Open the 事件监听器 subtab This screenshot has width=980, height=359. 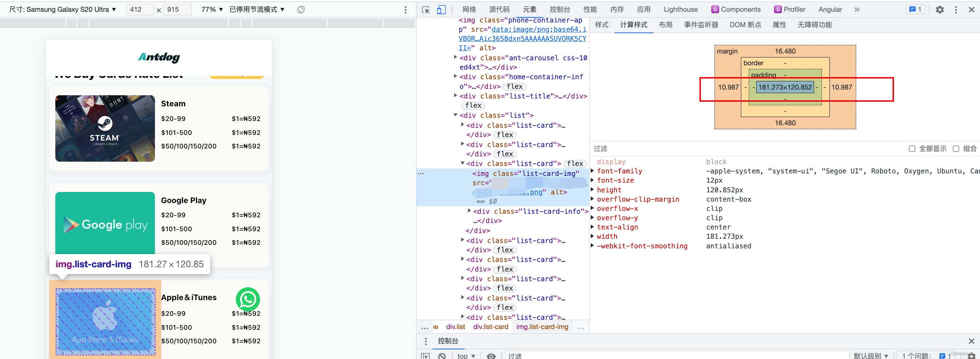tap(701, 25)
